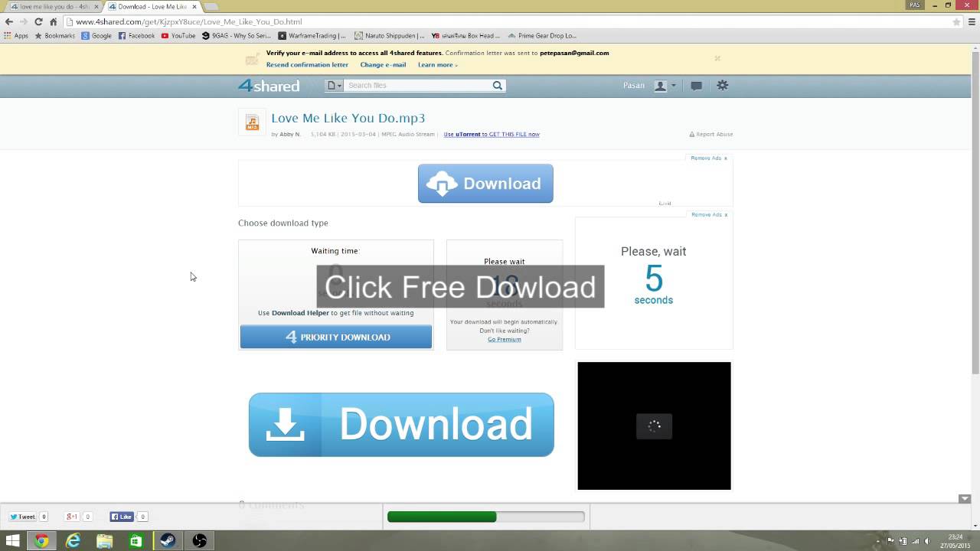The height and width of the screenshot is (551, 980).
Task: Click the top blue cloud Download button
Action: (x=485, y=184)
